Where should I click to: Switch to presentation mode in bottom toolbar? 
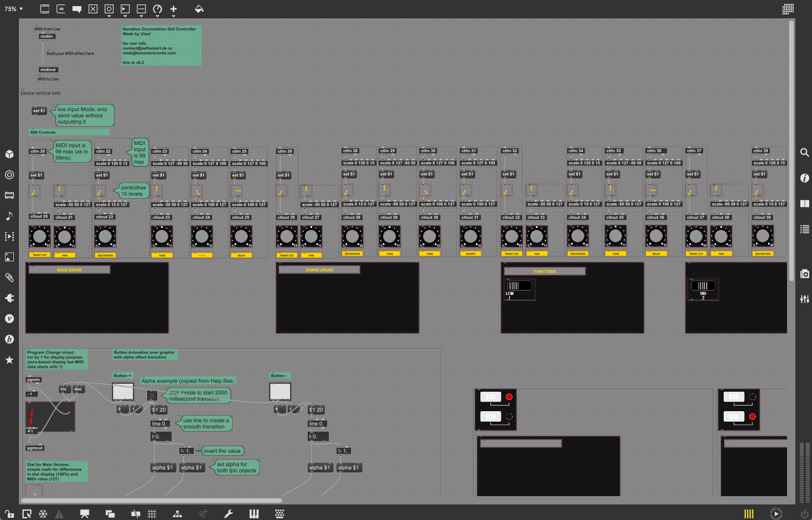tap(84, 514)
